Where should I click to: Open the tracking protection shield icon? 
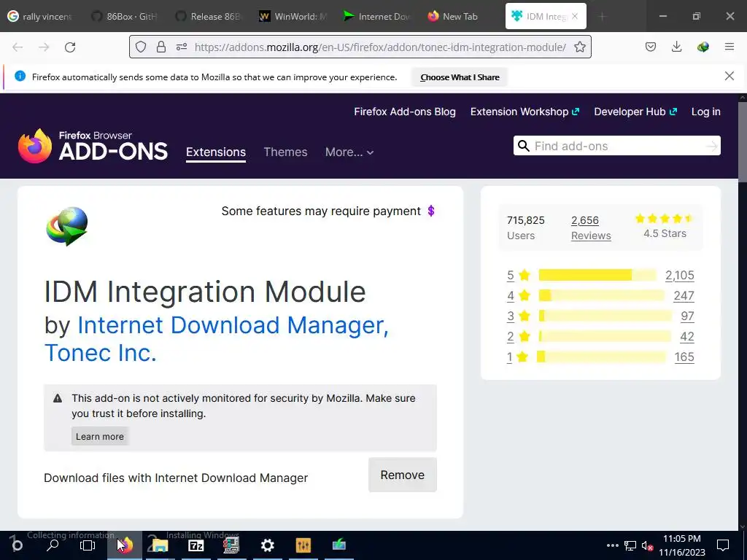[x=141, y=47]
